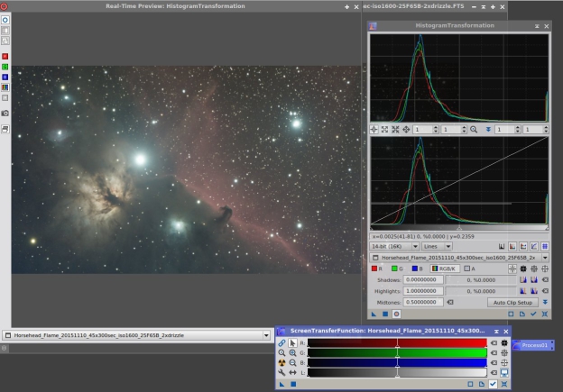Reset the Shadows value with its clear icon
The height and width of the screenshot is (392, 563).
(x=545, y=279)
